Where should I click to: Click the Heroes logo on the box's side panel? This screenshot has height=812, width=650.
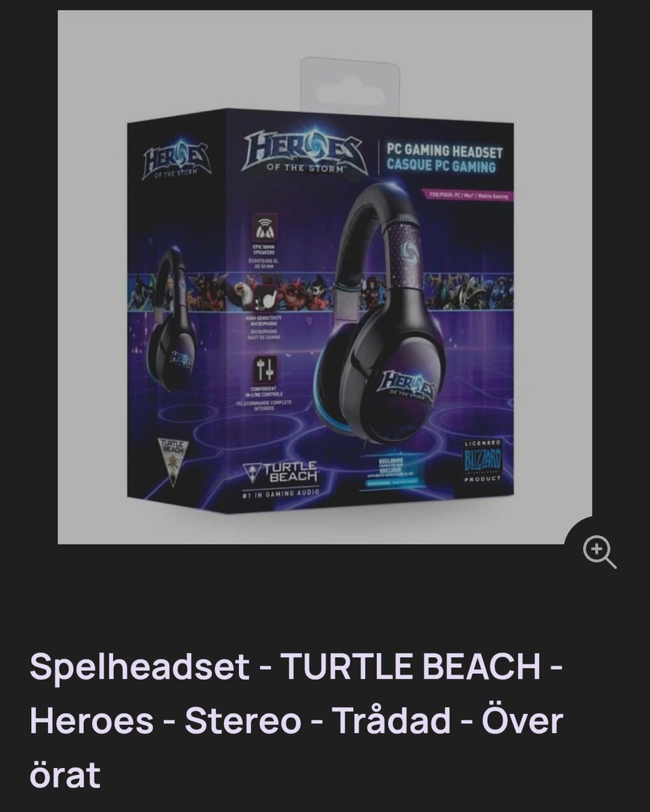tap(177, 161)
